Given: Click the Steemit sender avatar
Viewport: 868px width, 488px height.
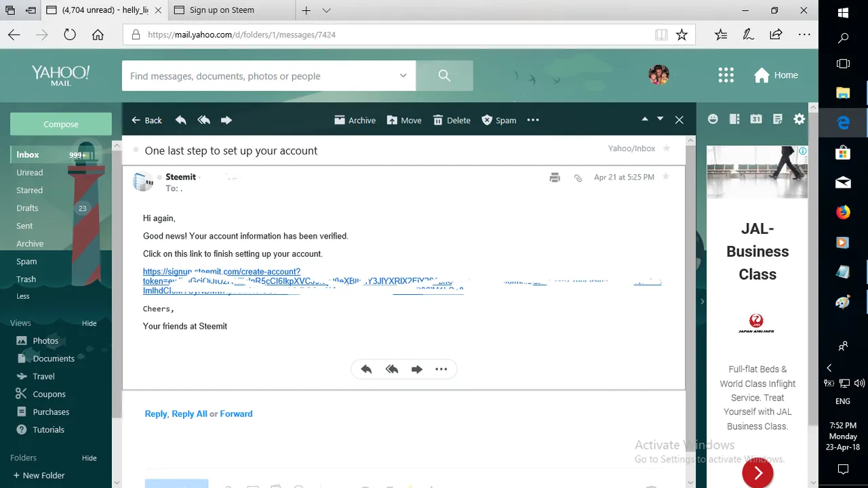Looking at the screenshot, I should pos(142,182).
